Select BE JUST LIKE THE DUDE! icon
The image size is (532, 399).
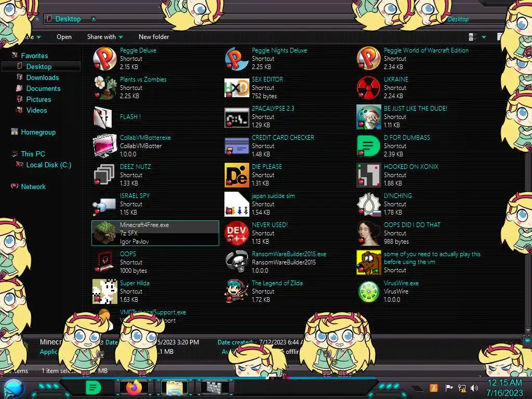[369, 117]
